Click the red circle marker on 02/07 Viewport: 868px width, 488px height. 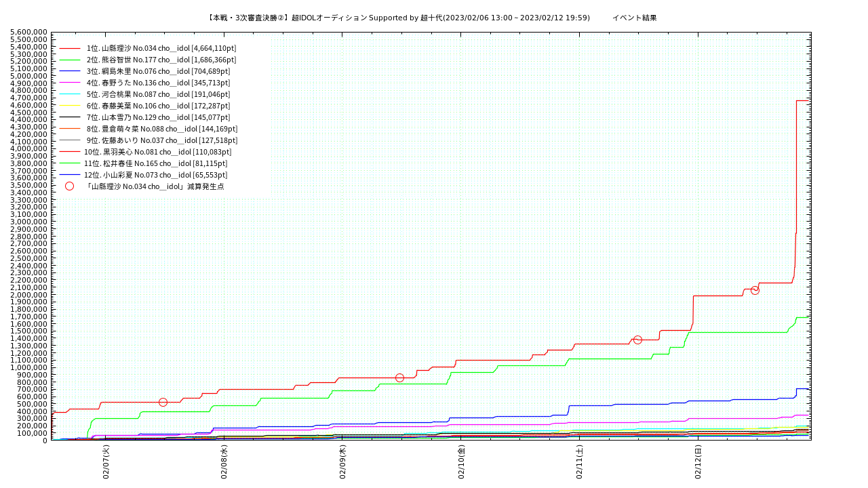click(x=163, y=402)
